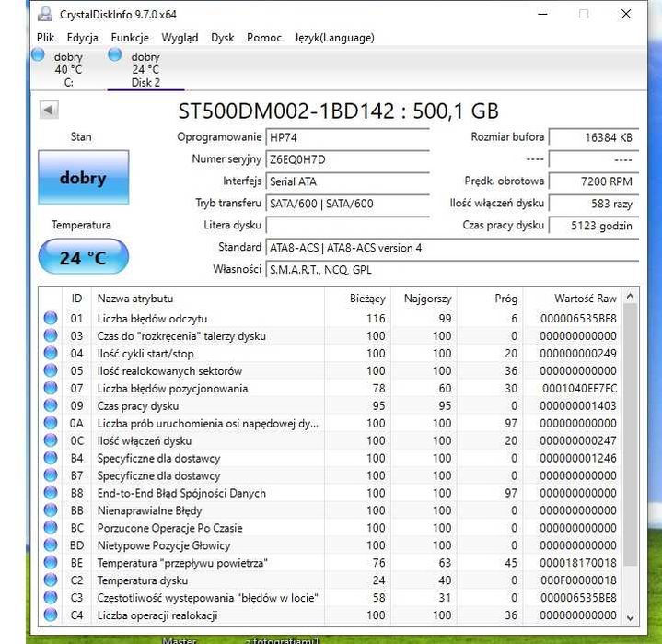Click the Tryb transferu field SATA/600

tap(348, 204)
